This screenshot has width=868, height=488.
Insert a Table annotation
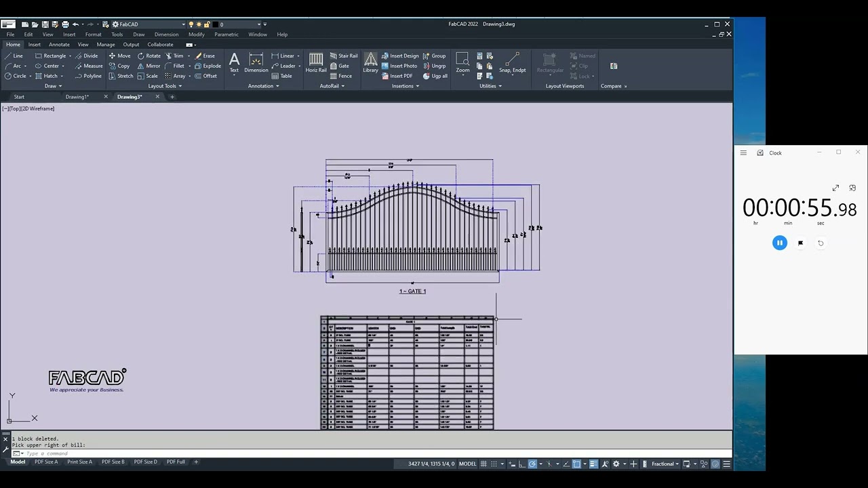coord(282,76)
